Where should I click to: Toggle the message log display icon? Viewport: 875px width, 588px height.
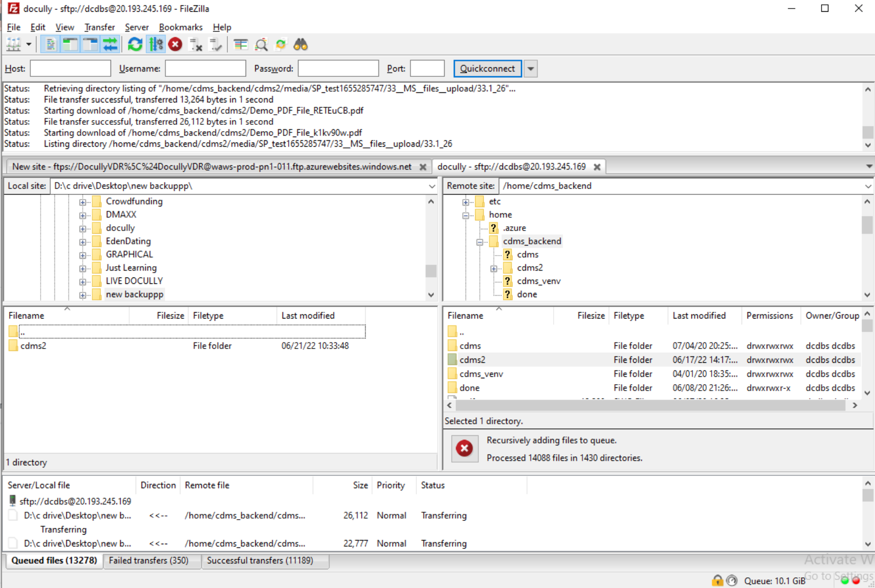[50, 45]
